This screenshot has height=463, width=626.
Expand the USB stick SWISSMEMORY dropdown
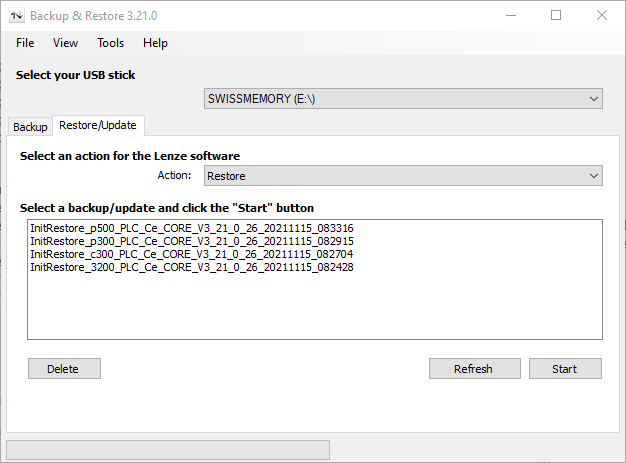[x=403, y=99]
